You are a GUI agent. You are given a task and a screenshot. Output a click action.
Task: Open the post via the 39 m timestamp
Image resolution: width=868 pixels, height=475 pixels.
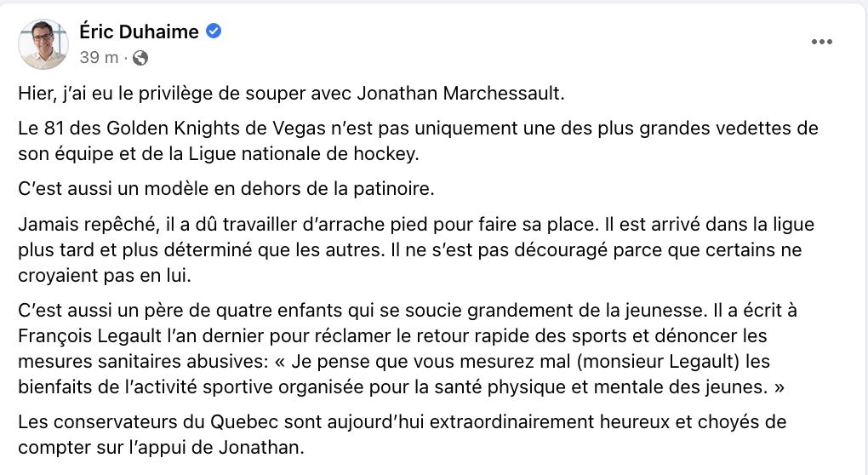coord(99,57)
